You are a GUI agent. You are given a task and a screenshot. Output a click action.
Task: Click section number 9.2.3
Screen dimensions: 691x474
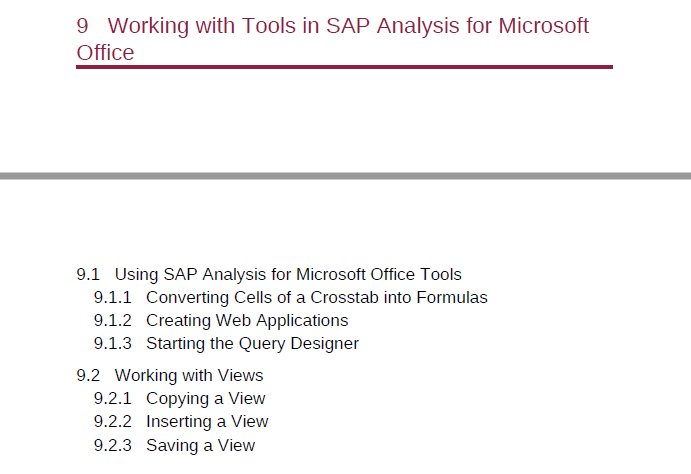click(113, 445)
